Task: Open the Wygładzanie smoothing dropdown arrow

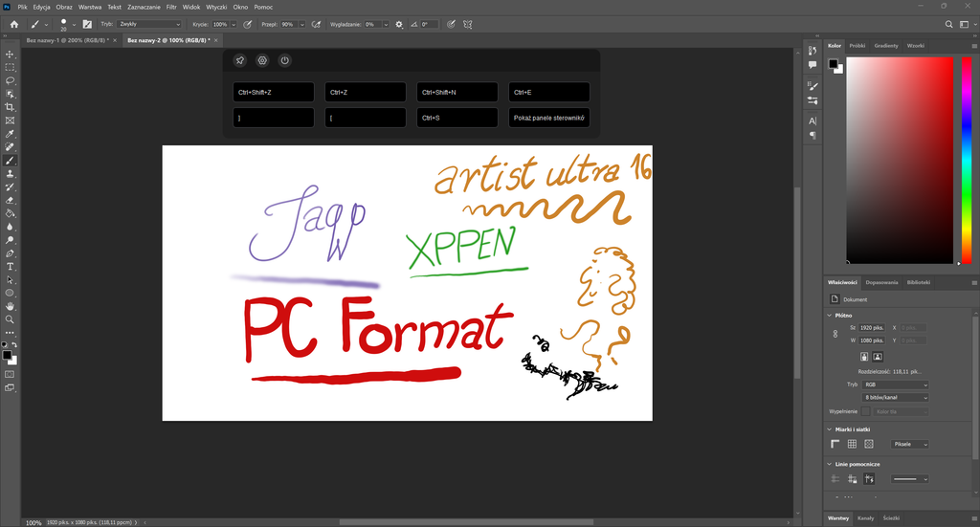Action: tap(386, 24)
